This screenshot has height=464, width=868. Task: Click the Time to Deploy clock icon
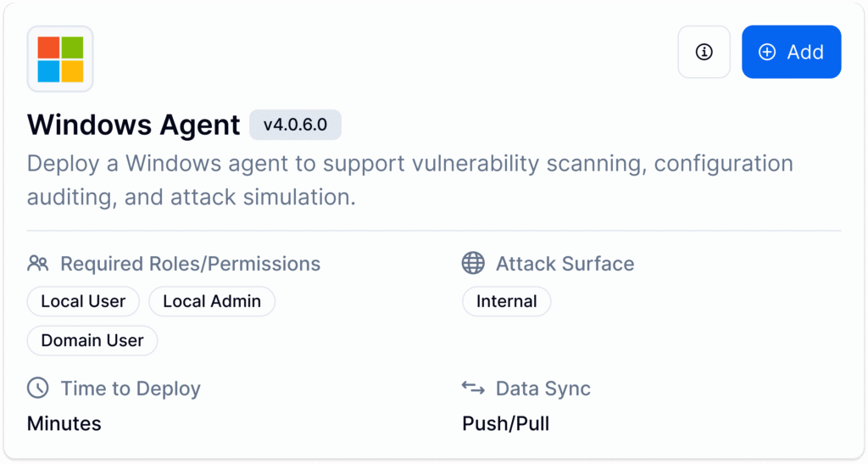(38, 389)
